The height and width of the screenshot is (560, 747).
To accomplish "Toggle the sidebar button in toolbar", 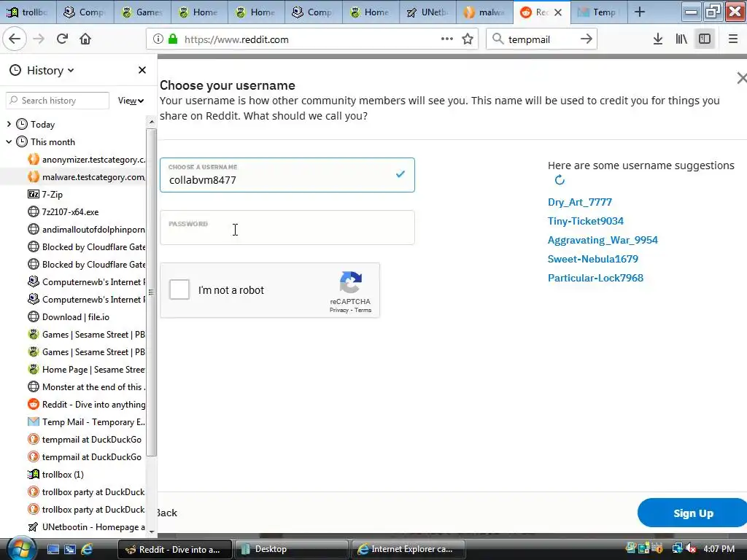I will point(705,39).
